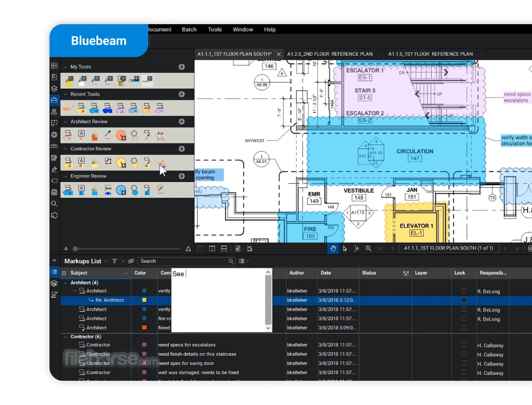Open the Forms panel icon in sidebar

54,158
